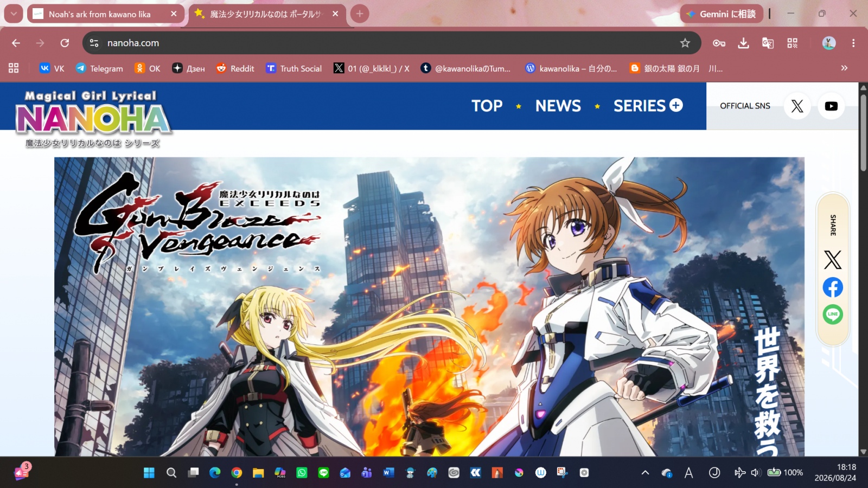Open the Chrome downloads icon
This screenshot has height=488, width=868.
(743, 43)
